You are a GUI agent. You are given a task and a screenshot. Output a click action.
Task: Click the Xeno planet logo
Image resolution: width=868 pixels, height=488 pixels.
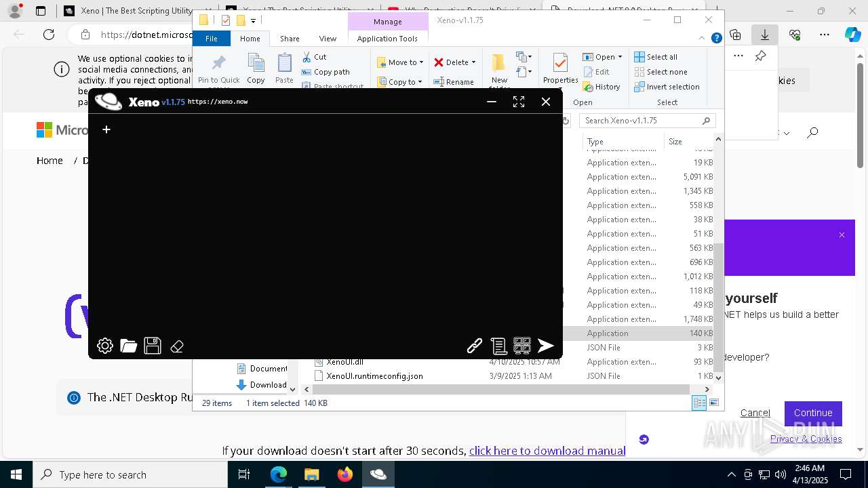point(108,102)
